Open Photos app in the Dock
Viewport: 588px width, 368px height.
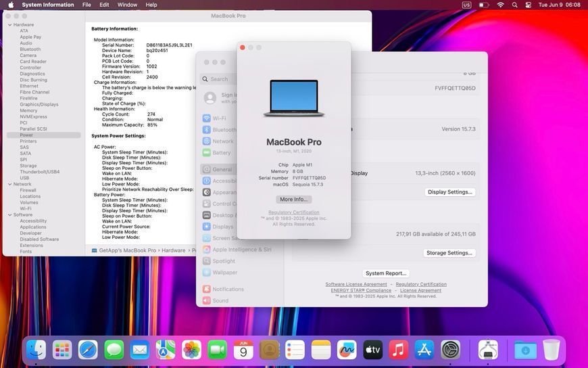(191, 350)
